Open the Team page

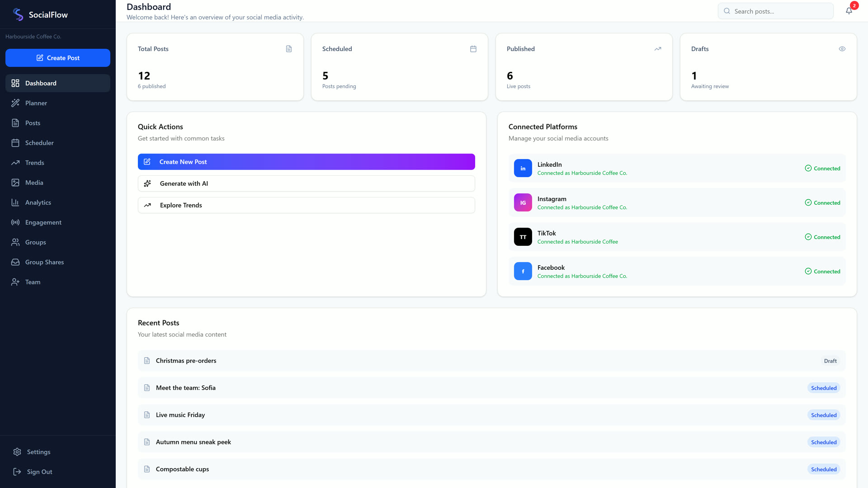[x=58, y=282]
